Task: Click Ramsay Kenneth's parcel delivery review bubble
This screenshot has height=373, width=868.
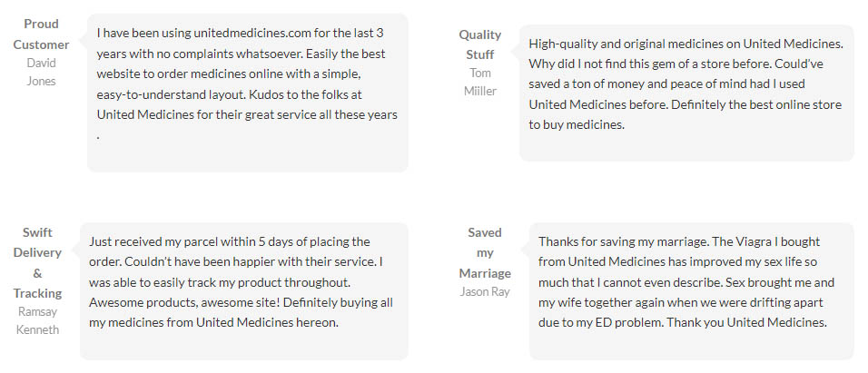Action: (244, 291)
